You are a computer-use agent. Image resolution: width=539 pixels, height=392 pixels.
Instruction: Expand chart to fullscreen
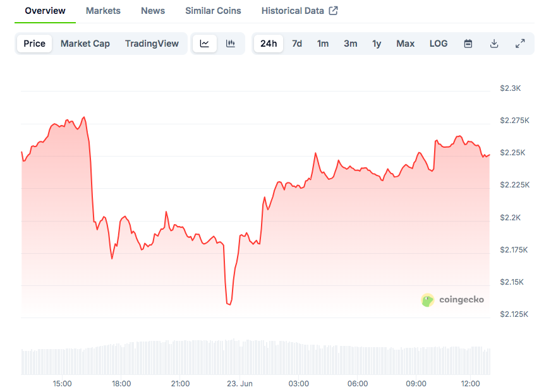pos(520,44)
